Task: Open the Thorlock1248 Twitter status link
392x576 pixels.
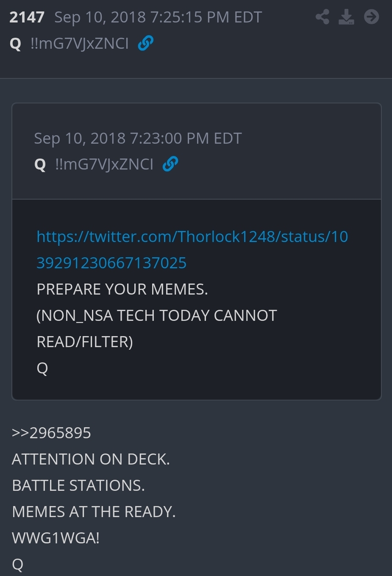Action: point(192,237)
